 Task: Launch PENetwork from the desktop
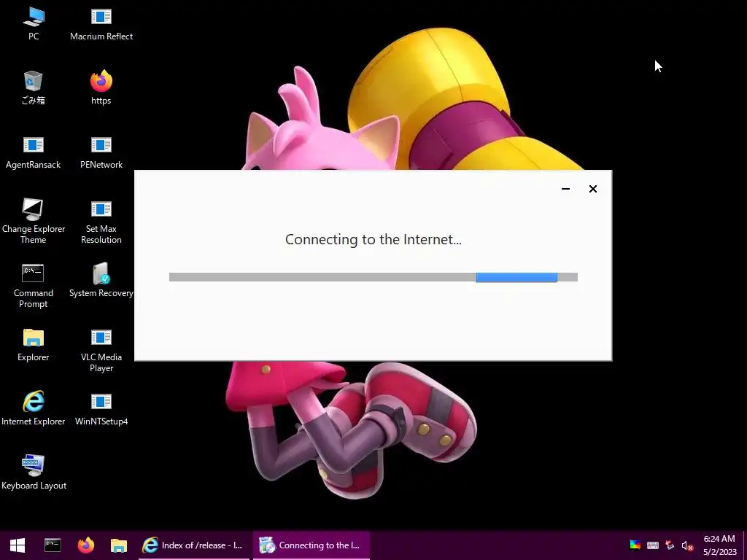(101, 152)
